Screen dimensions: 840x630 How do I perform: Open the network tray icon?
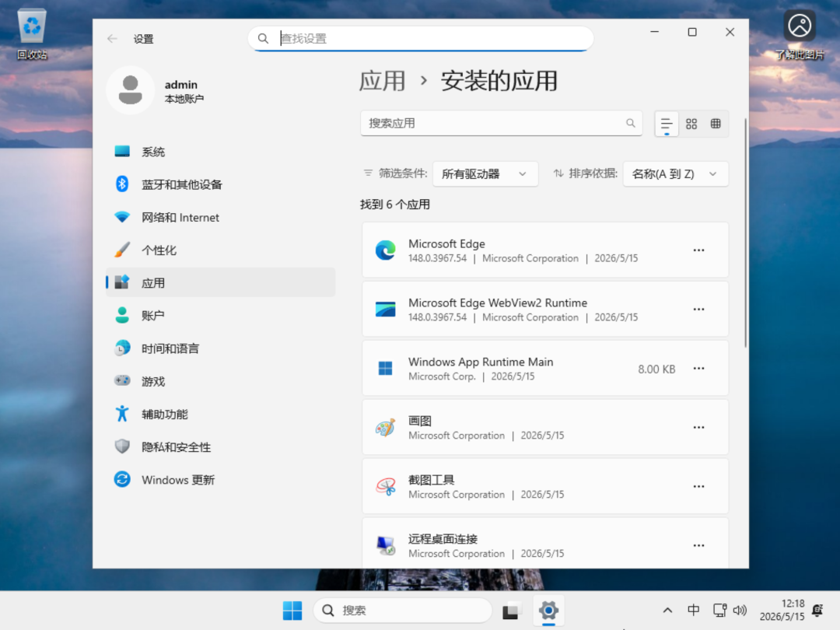(x=720, y=611)
